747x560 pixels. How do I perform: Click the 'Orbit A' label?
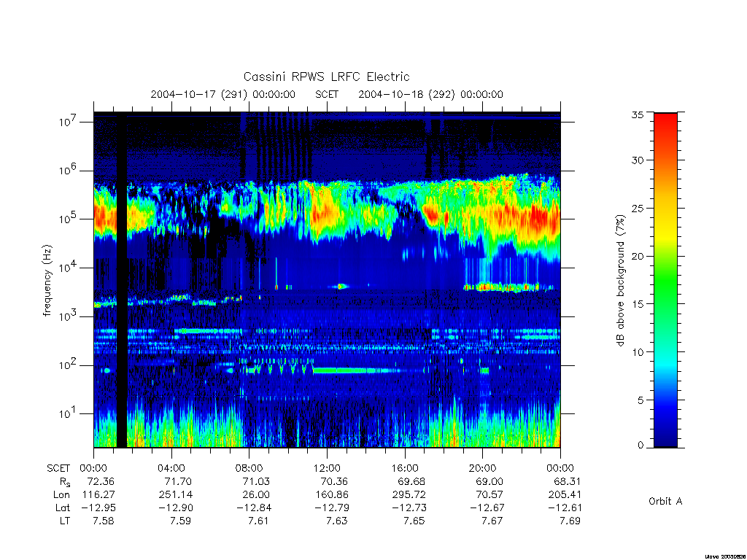pyautogui.click(x=665, y=502)
